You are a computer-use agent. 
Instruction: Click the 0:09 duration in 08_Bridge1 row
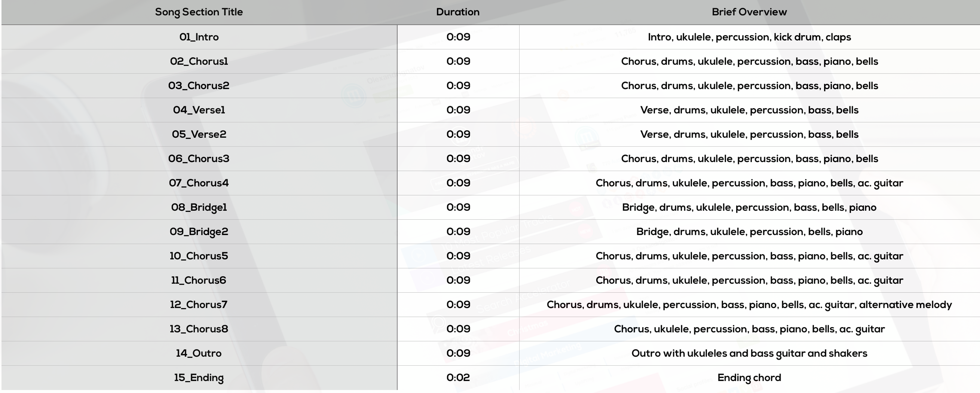pos(459,208)
